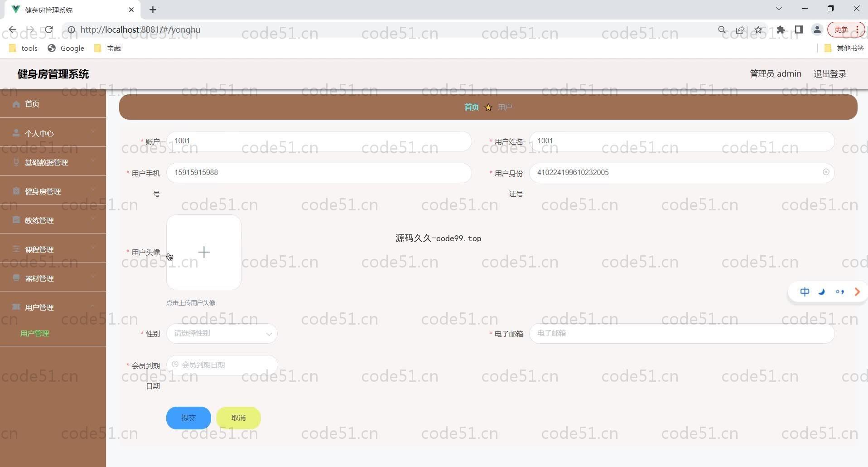Click the 电子邮箱 input field
The width and height of the screenshot is (868, 467).
coord(682,333)
